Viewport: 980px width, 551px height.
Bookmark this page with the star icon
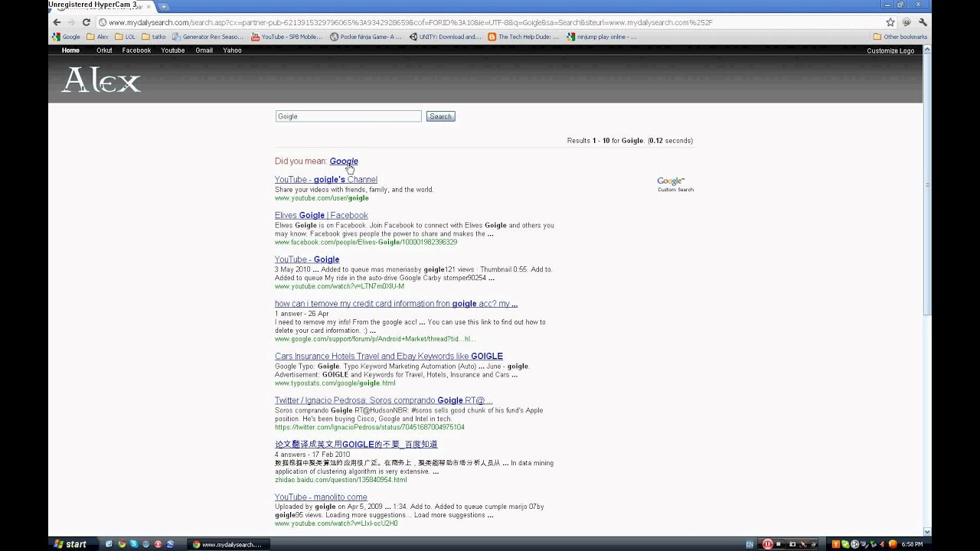pyautogui.click(x=890, y=22)
